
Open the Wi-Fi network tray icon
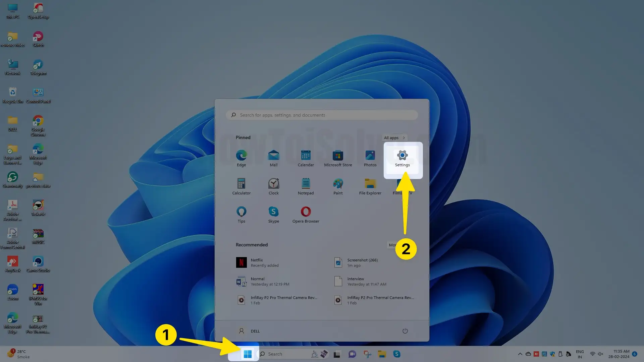[x=592, y=354]
